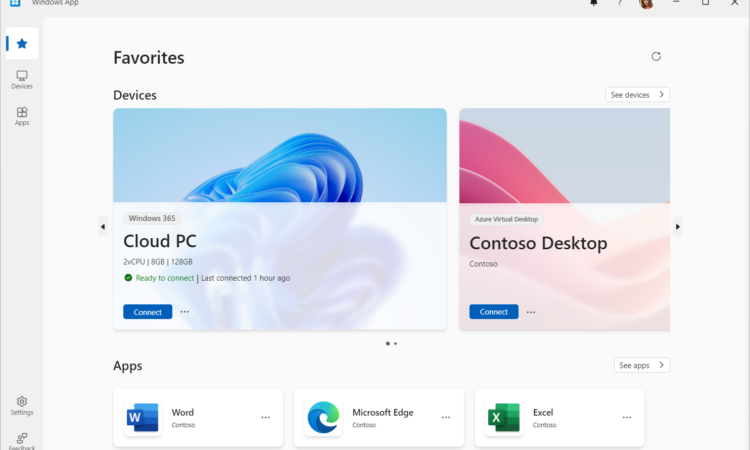Maximize the Windows App window
The image size is (750, 450).
[705, 2]
